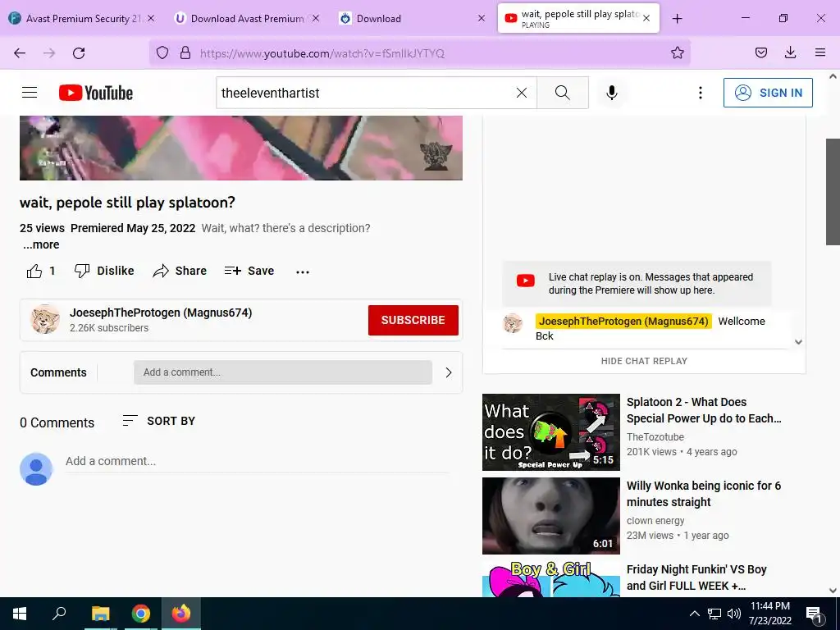Dislike the video

pos(104,271)
